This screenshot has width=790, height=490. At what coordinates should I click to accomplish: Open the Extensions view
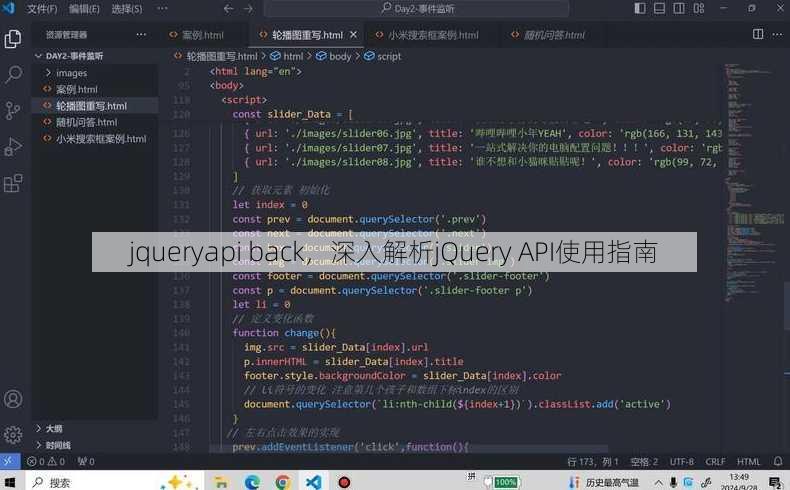click(13, 183)
